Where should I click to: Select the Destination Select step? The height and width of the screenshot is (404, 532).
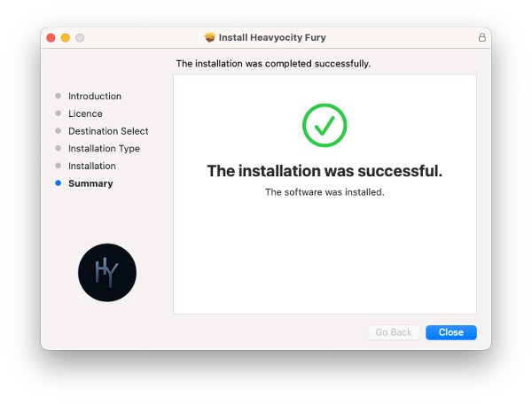tap(108, 131)
